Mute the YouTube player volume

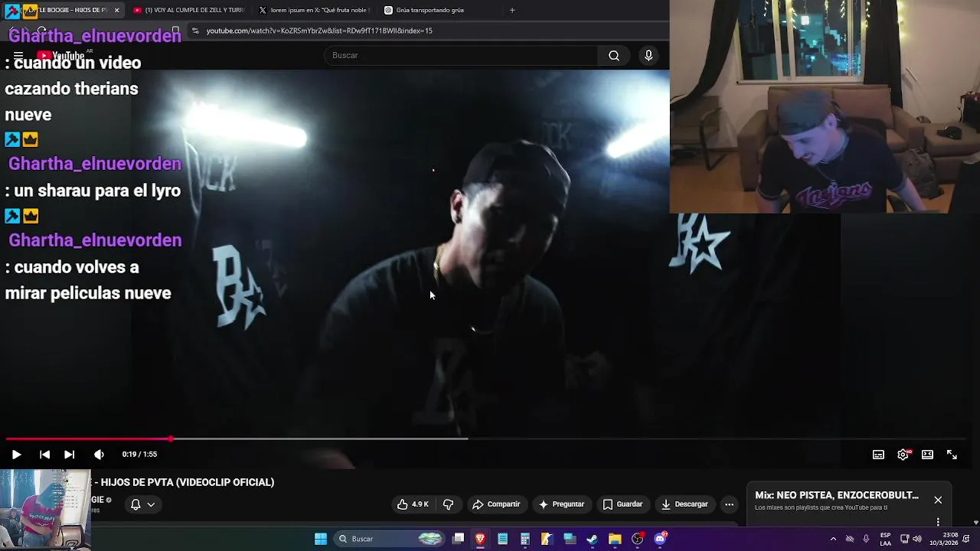pyautogui.click(x=99, y=455)
